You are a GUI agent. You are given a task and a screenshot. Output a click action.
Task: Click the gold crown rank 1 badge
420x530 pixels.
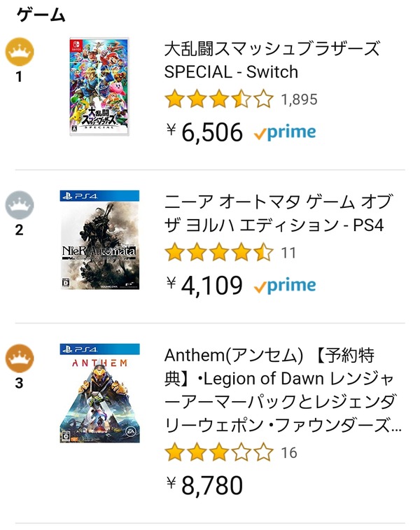coord(20,52)
